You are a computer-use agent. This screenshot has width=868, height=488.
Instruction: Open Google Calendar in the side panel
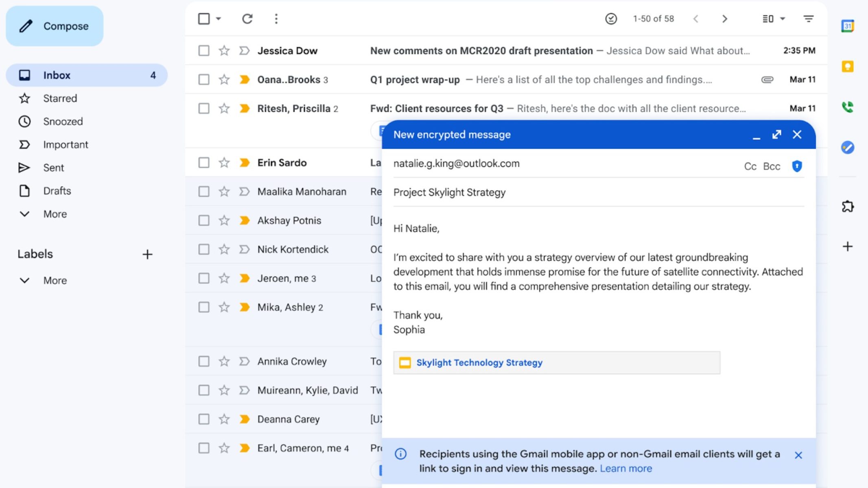click(x=847, y=26)
